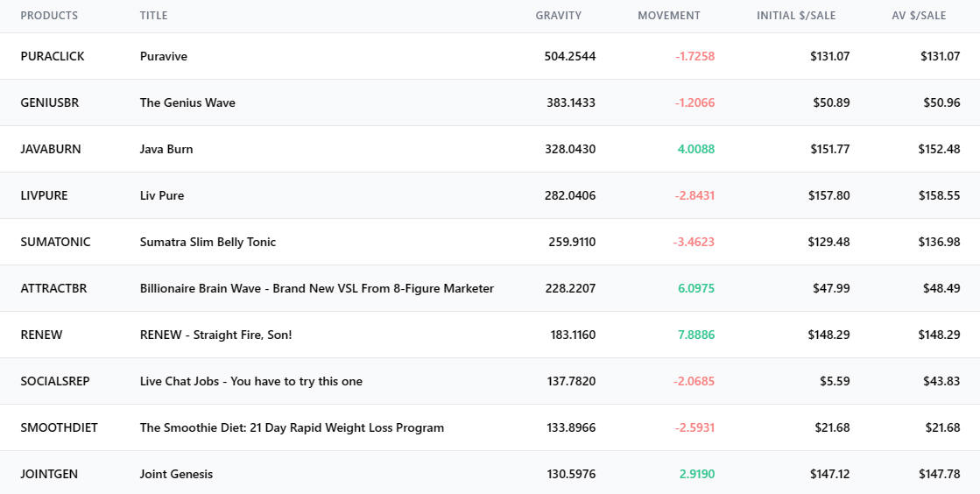Open The Genius Wave title
980x494 pixels.
click(187, 102)
